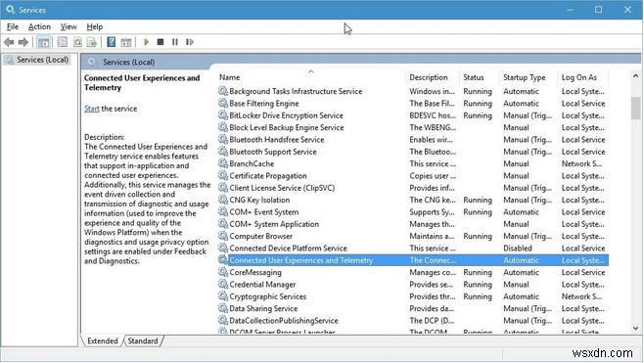Click the scrollbar up arrow
Image resolution: width=644 pixels, height=363 pixels.
pos(635,76)
